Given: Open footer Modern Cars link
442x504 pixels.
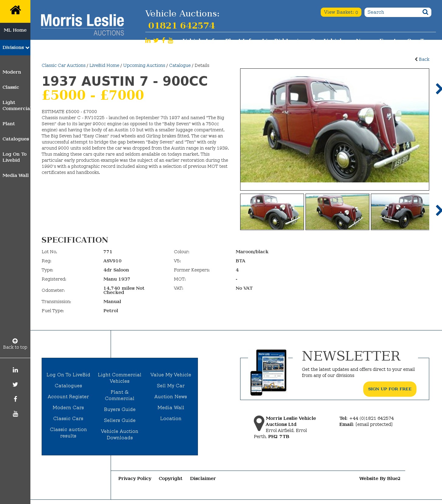Looking at the screenshot, I should pyautogui.click(x=68, y=408).
